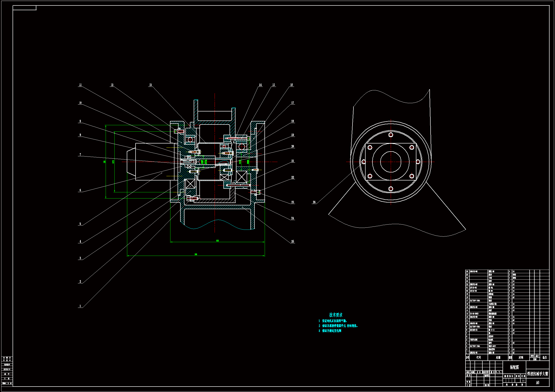Select the 298 overall length dimension
Viewport: 555px width, 392px height.
point(196,254)
